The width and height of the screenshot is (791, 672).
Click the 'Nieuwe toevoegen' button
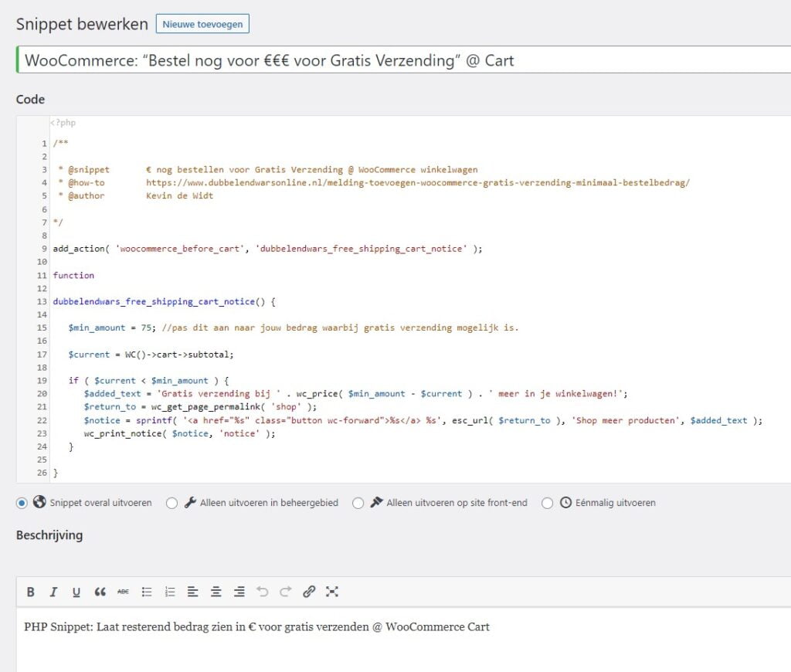click(x=202, y=24)
